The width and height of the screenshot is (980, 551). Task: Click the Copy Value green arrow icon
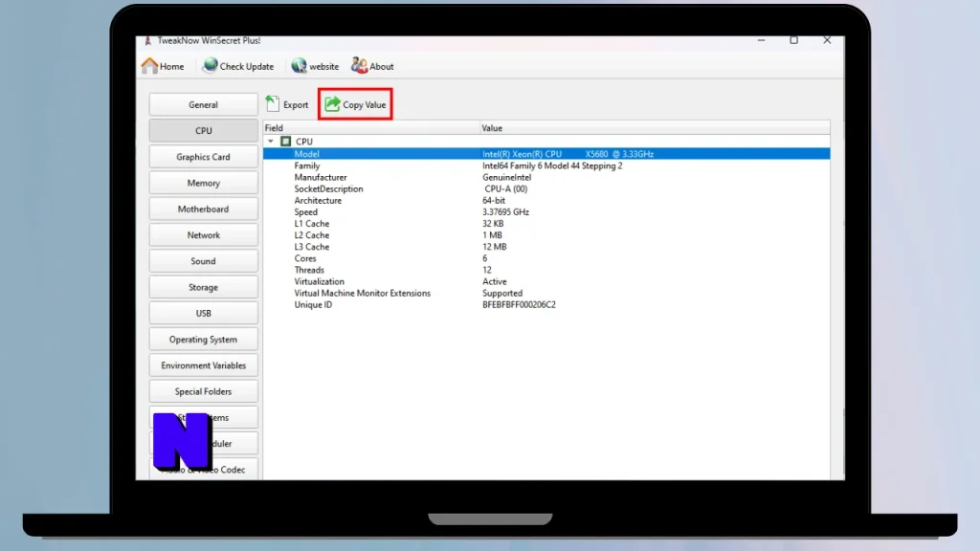pyautogui.click(x=332, y=104)
